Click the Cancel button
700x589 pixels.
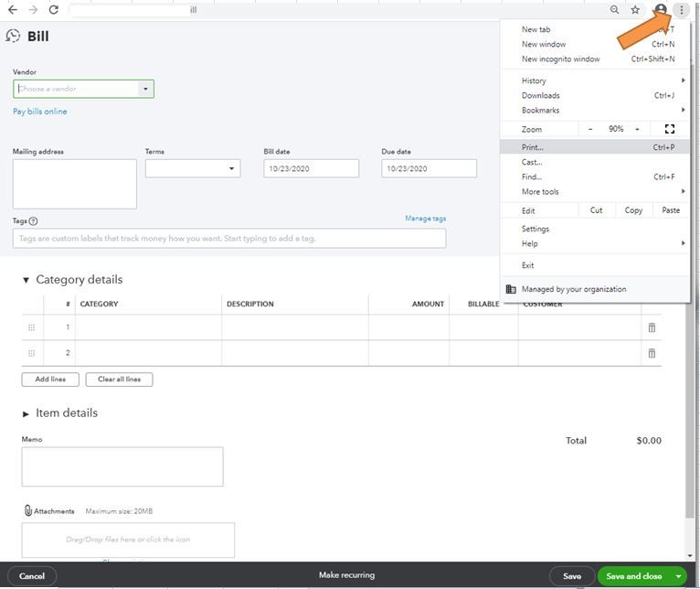tap(32, 576)
